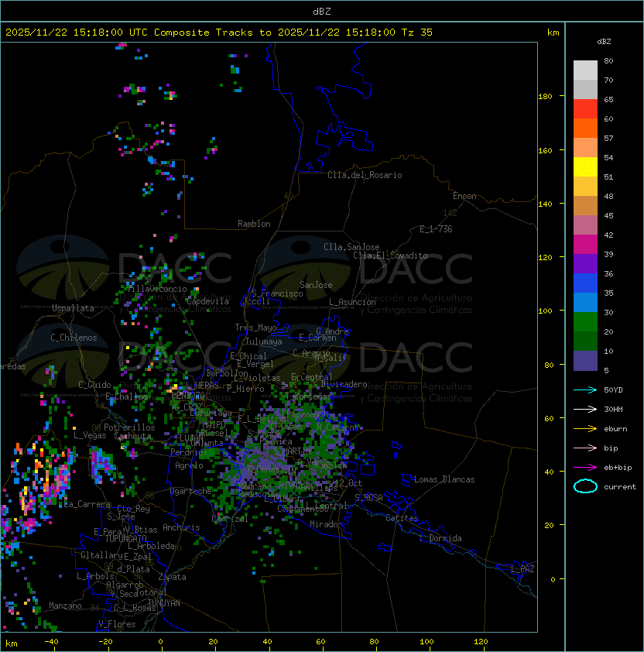Click the white 30HM arrow symbol
The width and height of the screenshot is (644, 652).
(585, 409)
